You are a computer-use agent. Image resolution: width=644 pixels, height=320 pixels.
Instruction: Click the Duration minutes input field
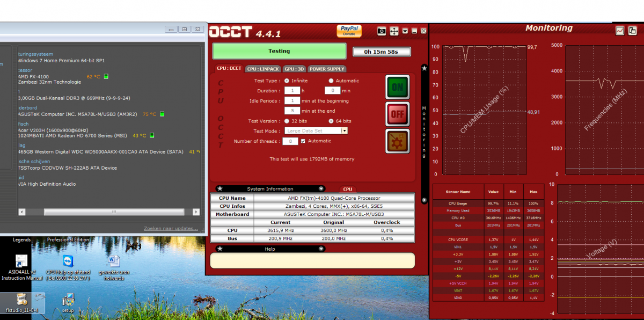(333, 91)
